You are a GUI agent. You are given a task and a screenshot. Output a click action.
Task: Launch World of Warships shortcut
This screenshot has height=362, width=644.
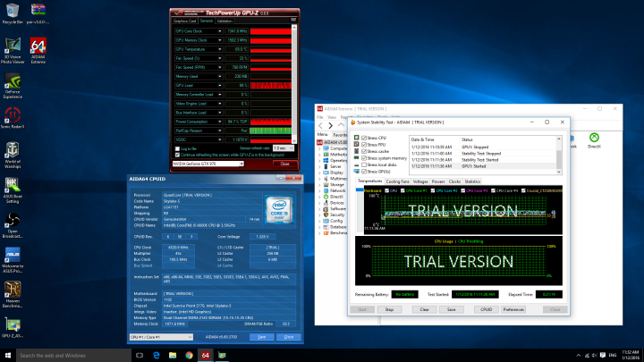point(13,156)
